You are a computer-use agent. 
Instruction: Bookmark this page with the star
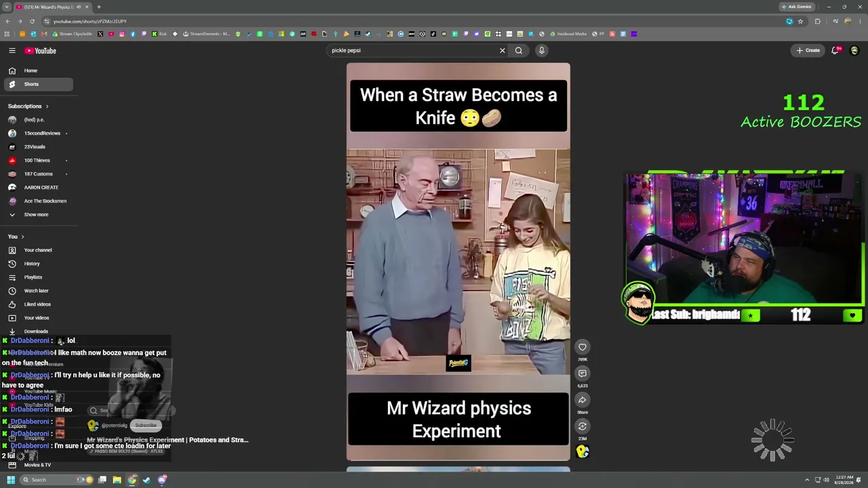pyautogui.click(x=800, y=21)
